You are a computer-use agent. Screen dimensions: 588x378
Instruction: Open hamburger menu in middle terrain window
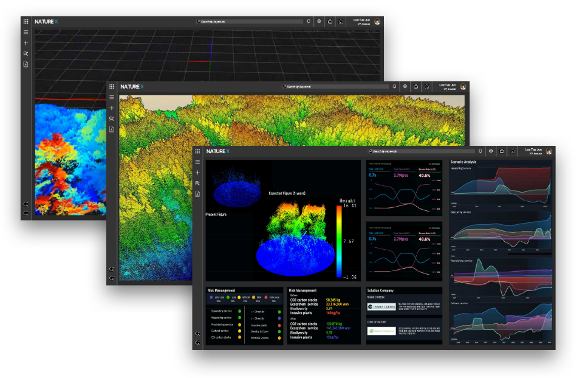pyautogui.click(x=112, y=97)
